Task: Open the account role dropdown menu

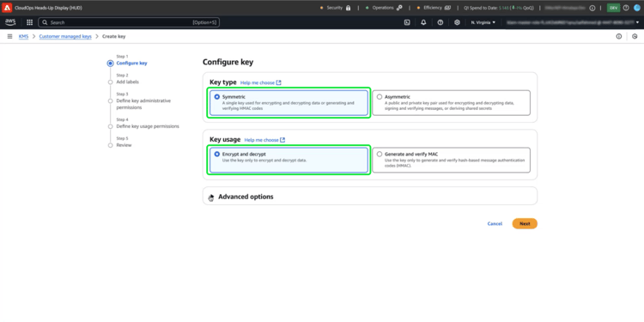Action: [x=573, y=22]
